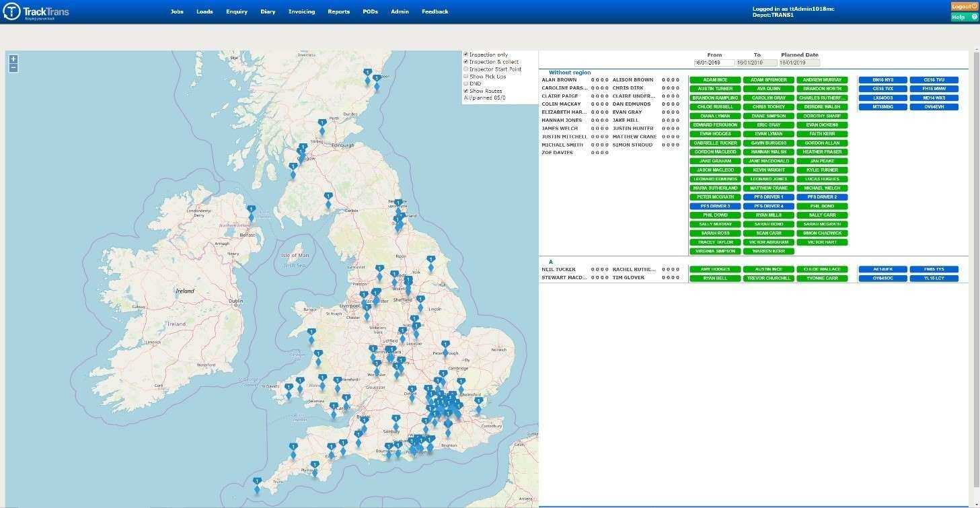This screenshot has height=508, width=980.
Task: Select the marker near Perth
Action: [322, 126]
